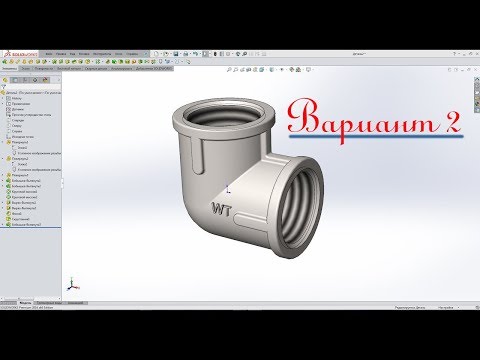Select the DisplayManager tab icon

45,80
